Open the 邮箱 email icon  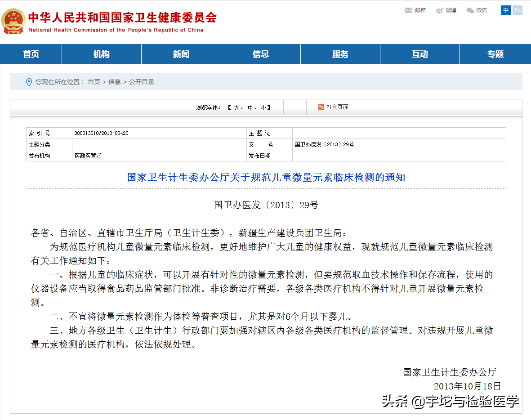pos(408,10)
